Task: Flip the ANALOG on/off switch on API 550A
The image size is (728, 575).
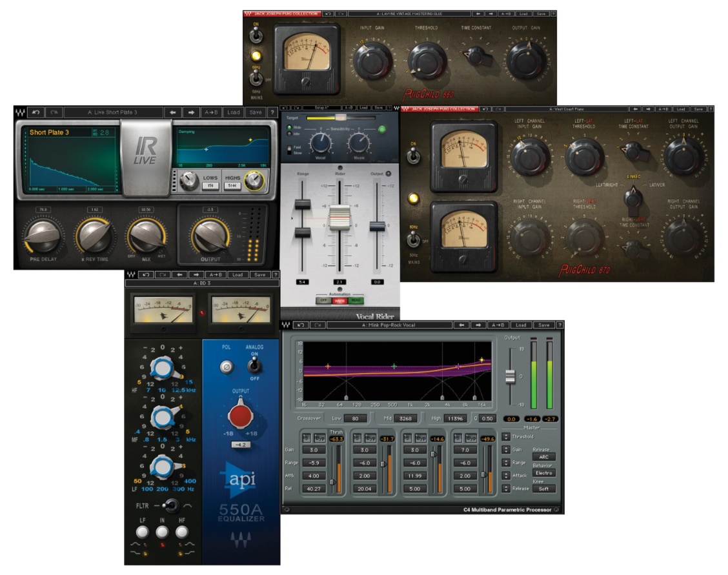Action: 254,366
